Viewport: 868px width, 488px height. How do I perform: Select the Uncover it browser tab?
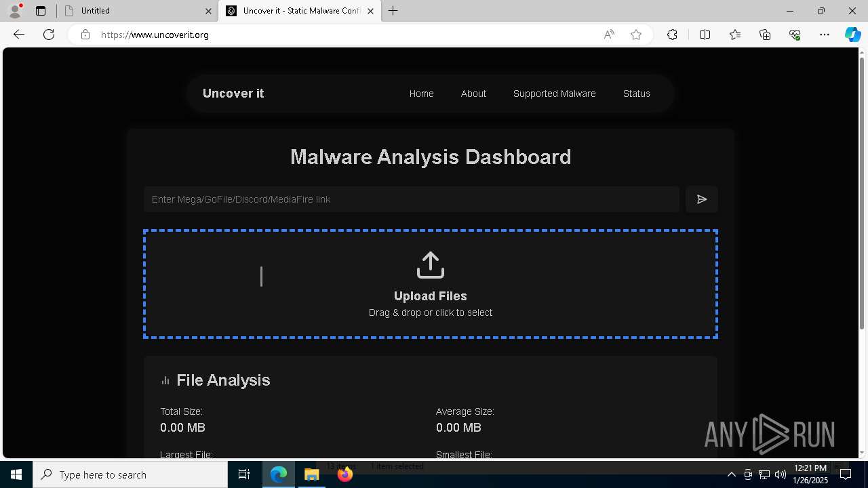(x=300, y=11)
